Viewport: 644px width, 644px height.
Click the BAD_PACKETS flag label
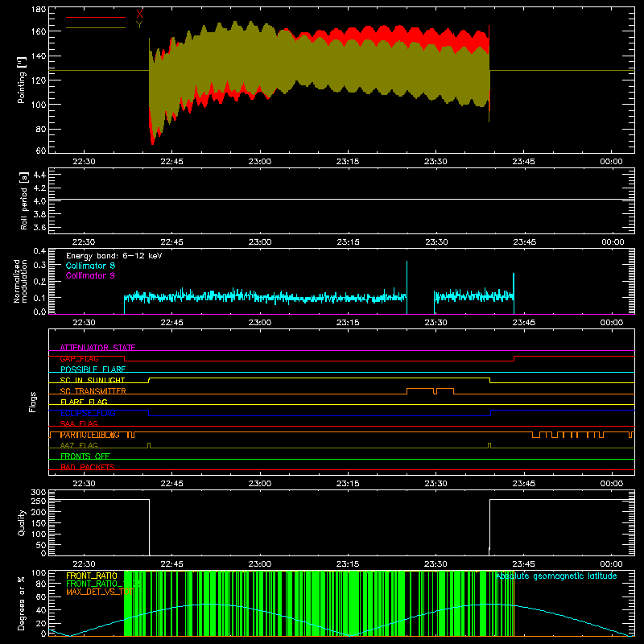tap(88, 467)
